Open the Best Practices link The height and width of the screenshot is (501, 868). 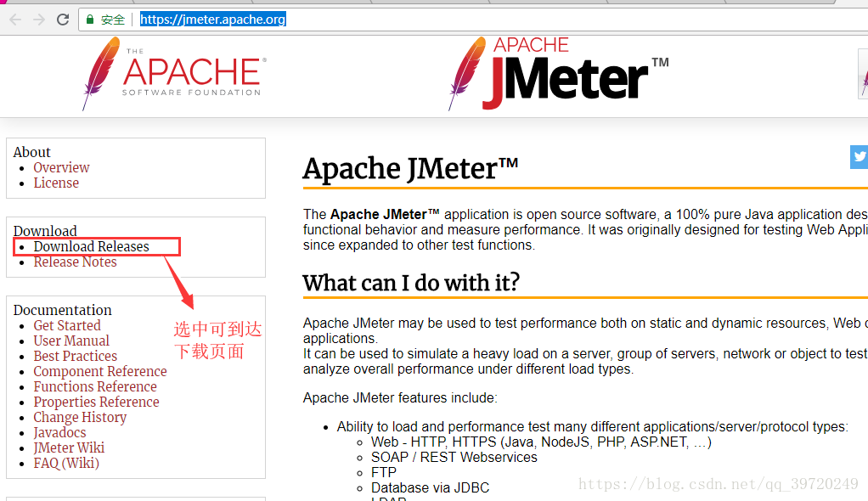click(x=76, y=357)
